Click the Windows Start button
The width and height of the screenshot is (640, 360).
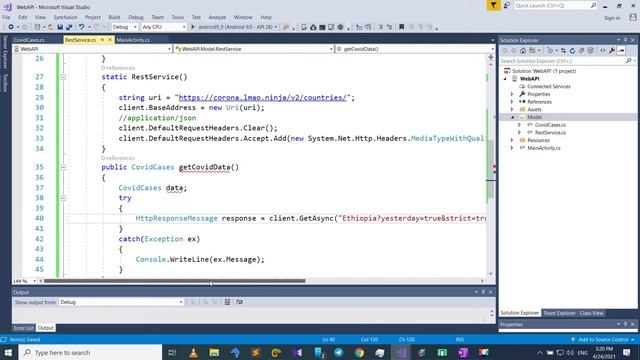(x=8, y=352)
